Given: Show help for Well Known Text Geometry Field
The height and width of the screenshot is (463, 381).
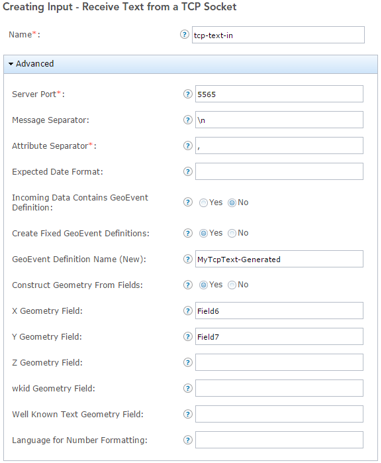Looking at the screenshot, I should click(x=188, y=414).
